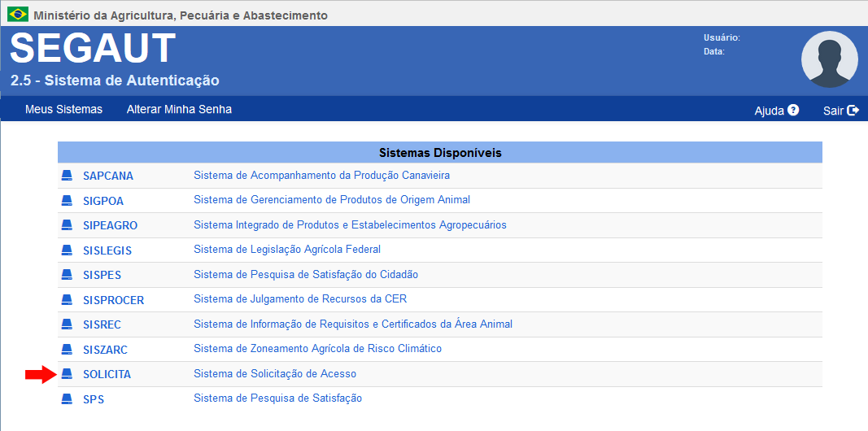Open Sistema de Pesquisa de Satisfação do Cidadão
Viewport: 868px width, 431px height.
pyautogui.click(x=306, y=275)
